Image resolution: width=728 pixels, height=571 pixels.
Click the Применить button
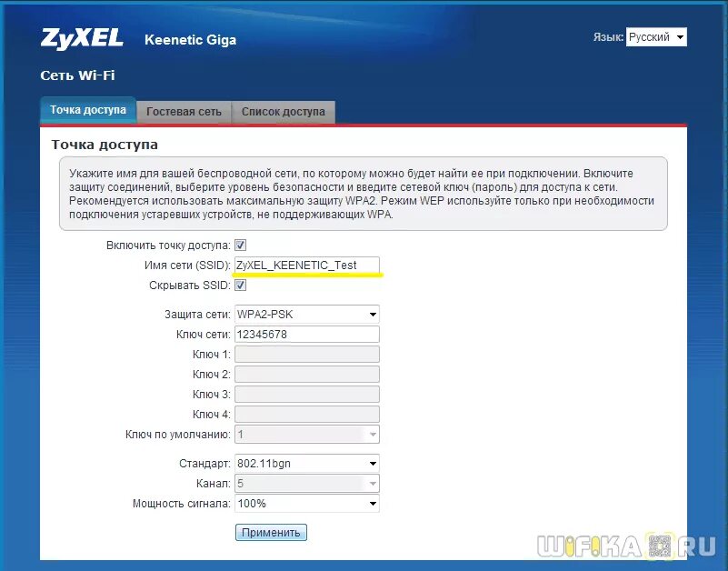point(271,533)
